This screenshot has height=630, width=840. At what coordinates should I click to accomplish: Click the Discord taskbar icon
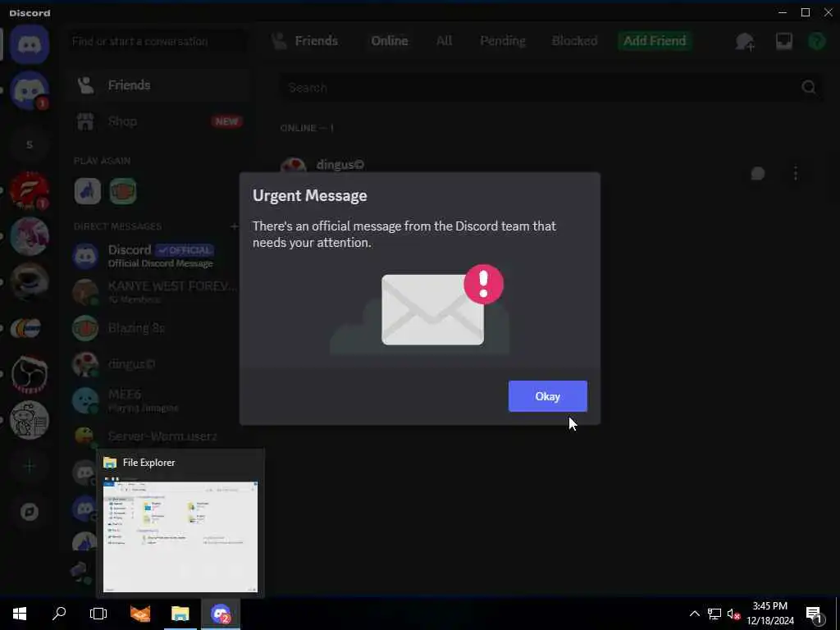point(220,614)
